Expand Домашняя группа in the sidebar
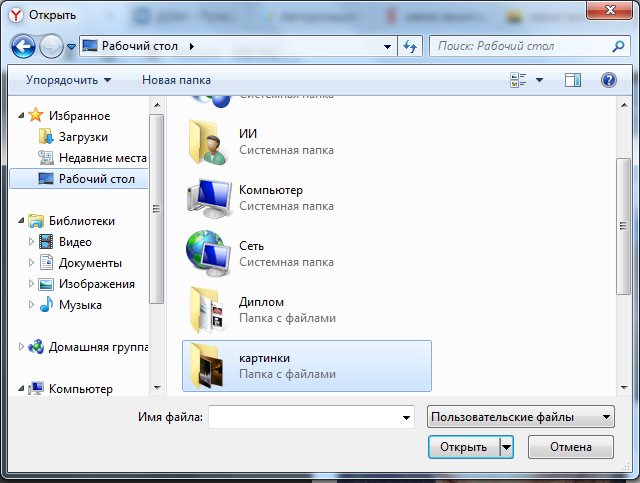Viewport: 640px width, 483px height. pyautogui.click(x=21, y=347)
